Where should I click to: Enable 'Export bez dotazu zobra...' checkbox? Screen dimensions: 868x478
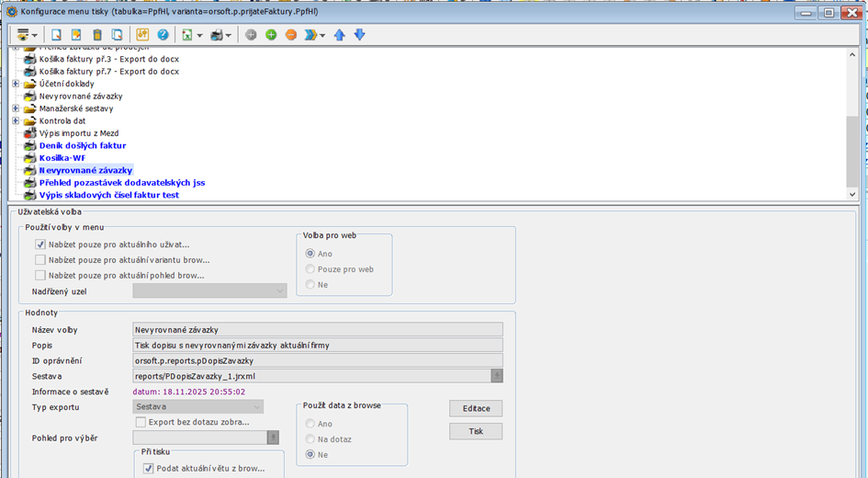pos(141,422)
